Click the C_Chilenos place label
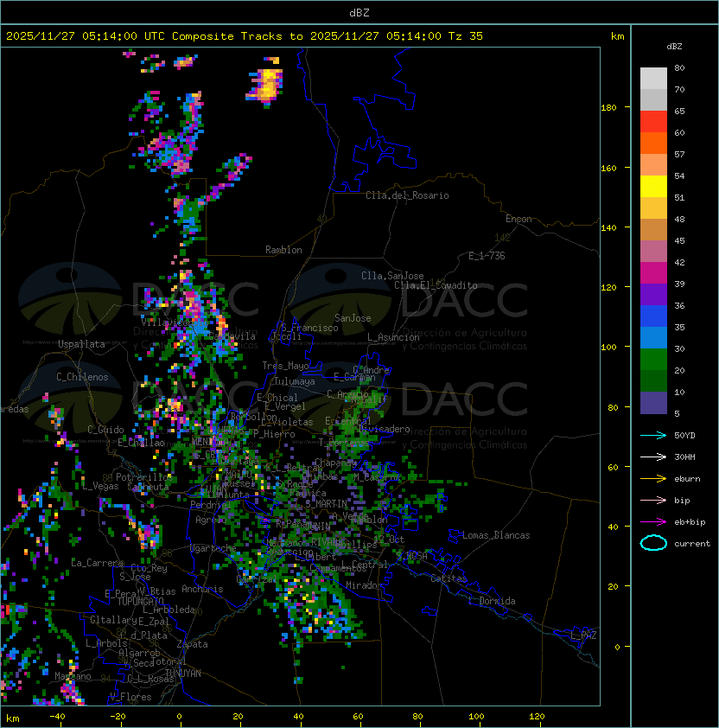Viewport: 719px width, 728px height. 82,377
